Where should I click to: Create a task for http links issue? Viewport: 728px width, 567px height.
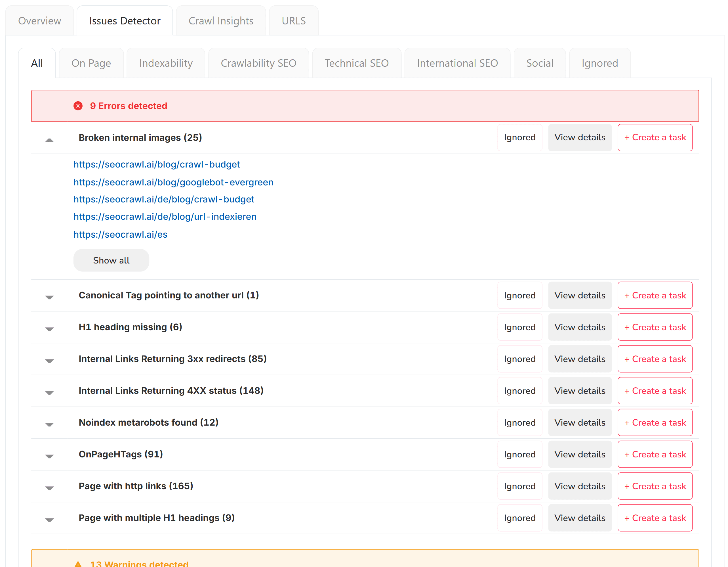coord(655,486)
